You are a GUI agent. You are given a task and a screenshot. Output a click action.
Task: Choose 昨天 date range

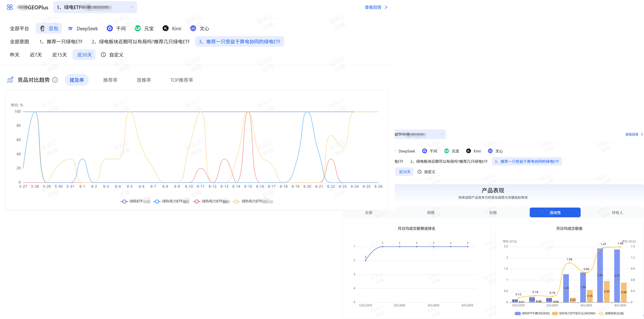(14, 55)
